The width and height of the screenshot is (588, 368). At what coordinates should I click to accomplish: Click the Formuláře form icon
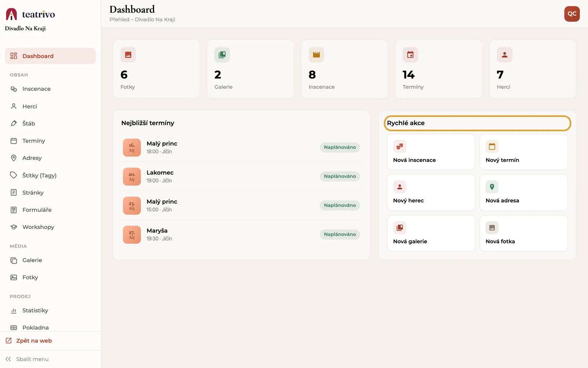(x=14, y=210)
